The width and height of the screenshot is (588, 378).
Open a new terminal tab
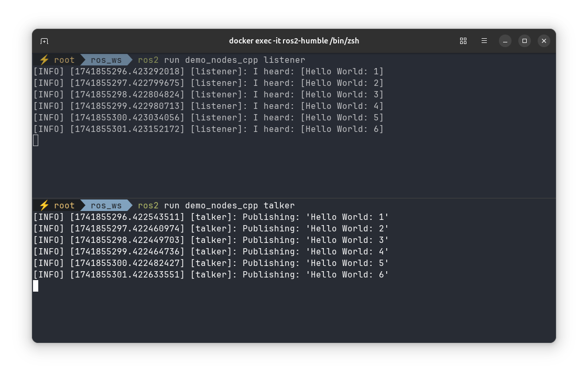(x=44, y=40)
